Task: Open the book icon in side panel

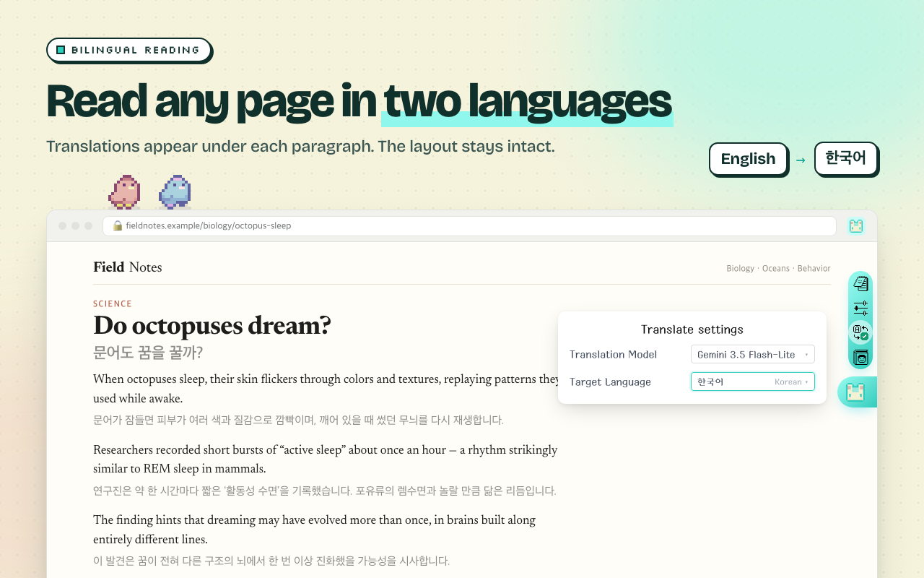Action: (860, 357)
